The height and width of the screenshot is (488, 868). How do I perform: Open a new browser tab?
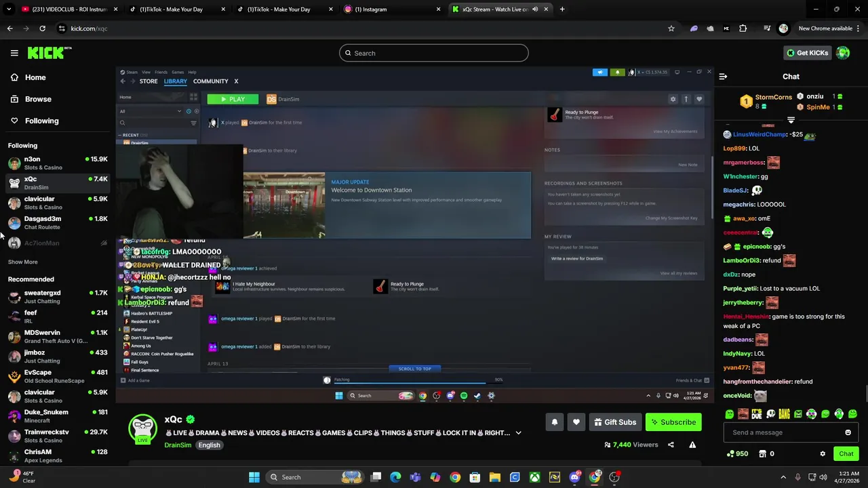point(561,9)
